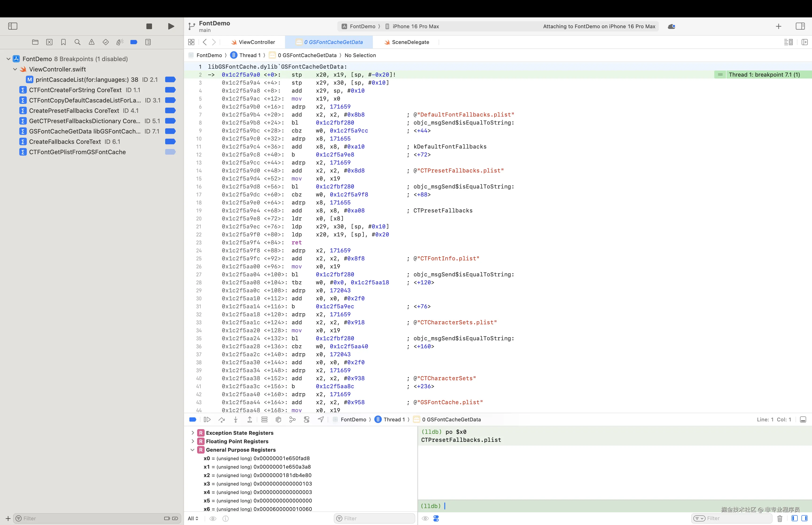Select the breakpoint navigator icon

pyautogui.click(x=134, y=42)
